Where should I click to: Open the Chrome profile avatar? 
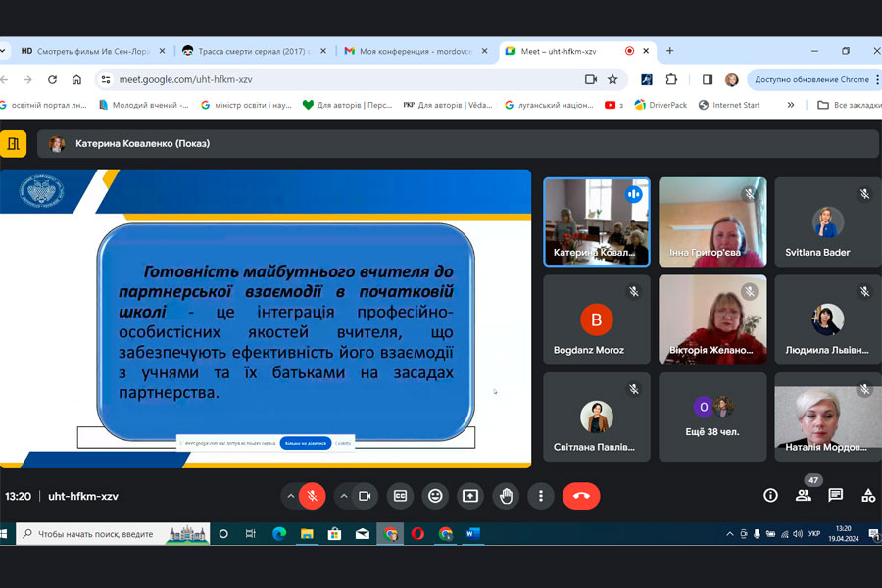point(731,80)
